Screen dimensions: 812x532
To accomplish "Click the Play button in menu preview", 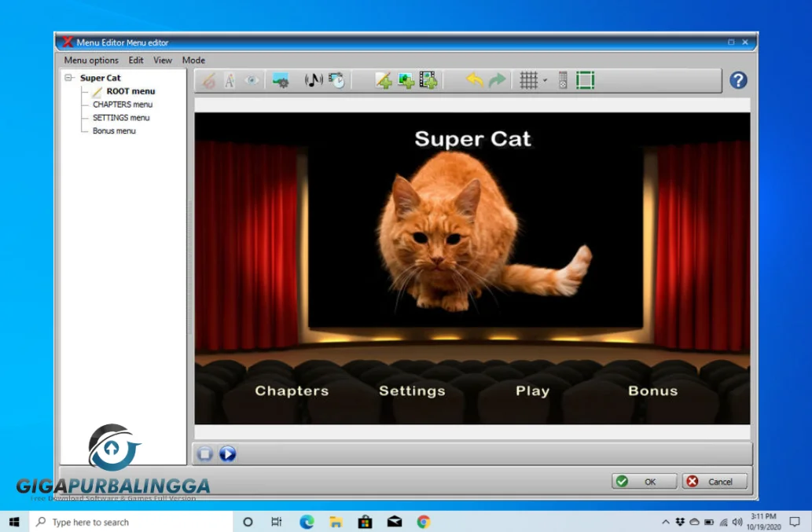I will (x=532, y=391).
